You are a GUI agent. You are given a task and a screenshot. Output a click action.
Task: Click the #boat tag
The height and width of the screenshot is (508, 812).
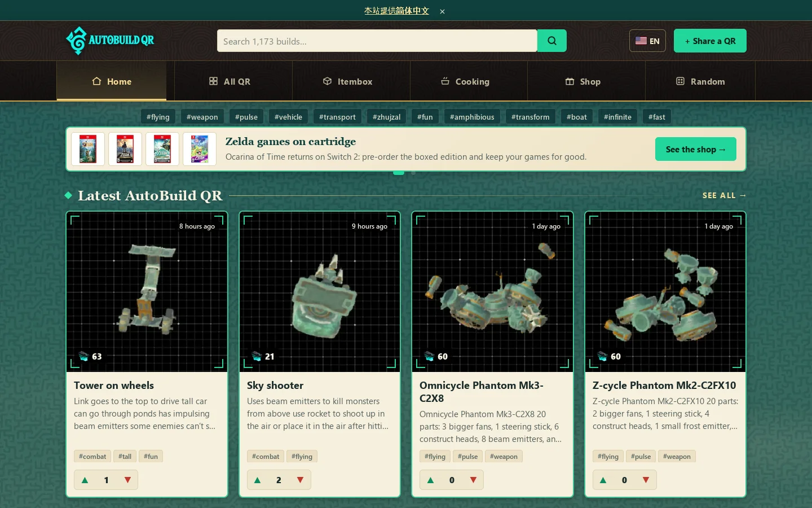point(577,117)
